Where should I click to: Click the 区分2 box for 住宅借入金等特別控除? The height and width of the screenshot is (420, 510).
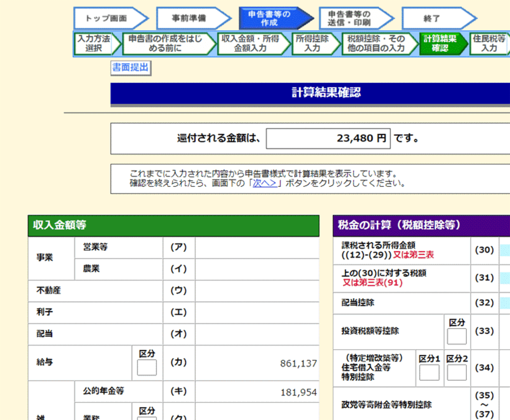[457, 372]
